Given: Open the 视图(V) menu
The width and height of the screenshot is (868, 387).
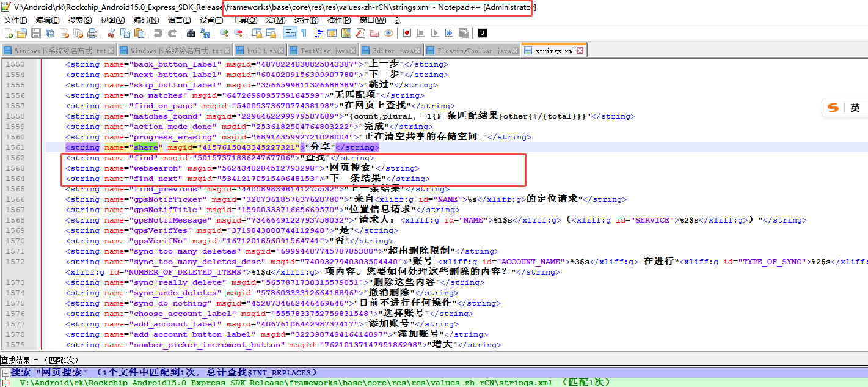Looking at the screenshot, I should (x=113, y=20).
